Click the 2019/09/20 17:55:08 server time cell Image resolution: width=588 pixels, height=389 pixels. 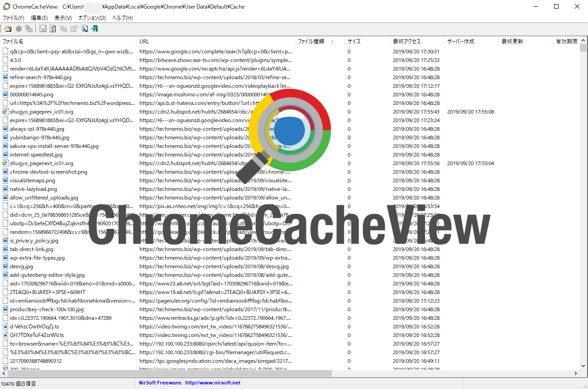470,112
